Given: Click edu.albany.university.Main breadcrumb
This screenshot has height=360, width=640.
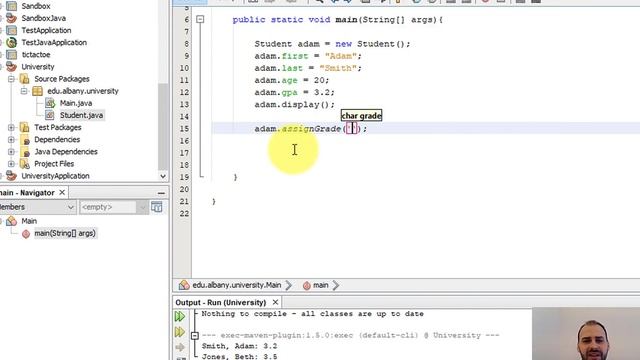Looking at the screenshot, I should click(x=237, y=285).
